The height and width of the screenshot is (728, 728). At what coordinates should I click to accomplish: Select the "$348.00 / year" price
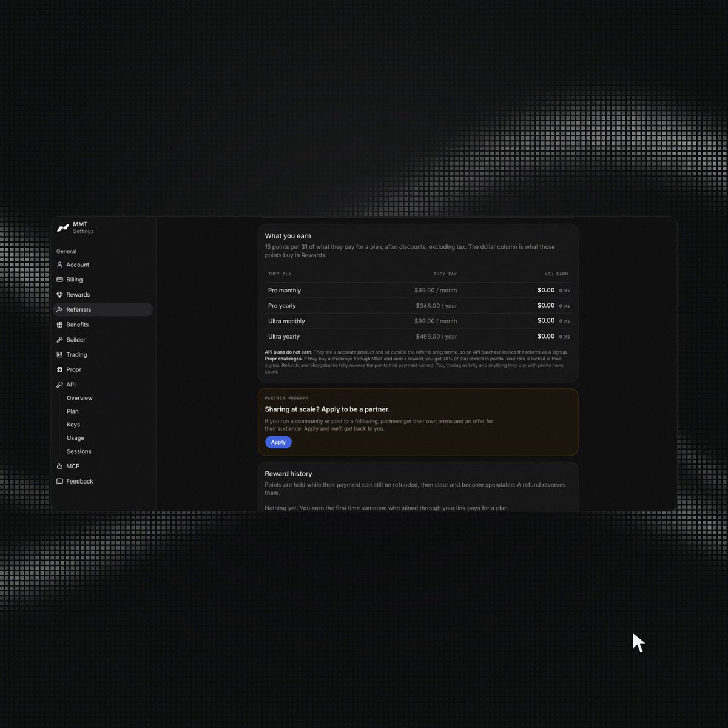[x=436, y=306]
